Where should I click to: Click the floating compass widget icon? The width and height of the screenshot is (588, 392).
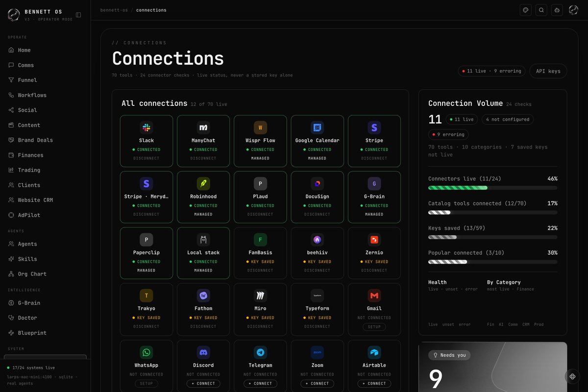pos(572,376)
